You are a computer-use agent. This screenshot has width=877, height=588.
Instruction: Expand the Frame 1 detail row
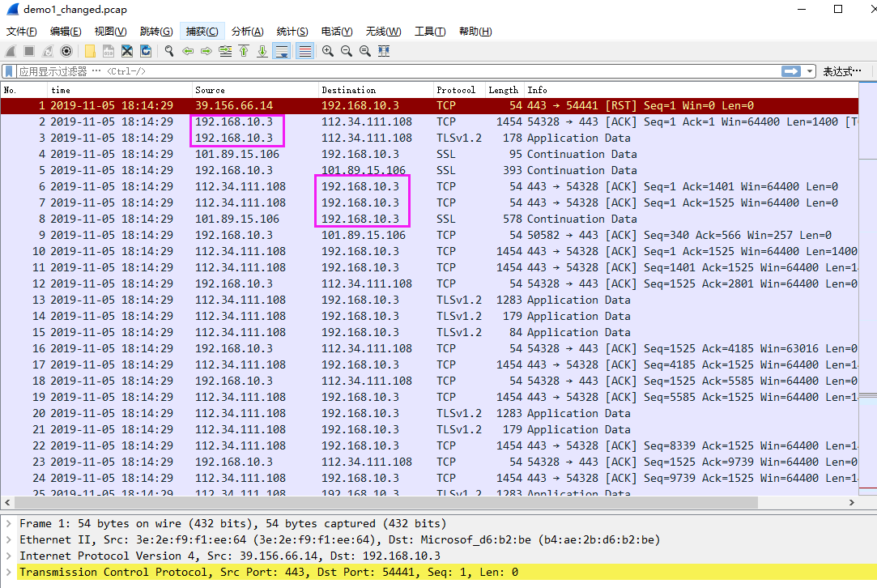click(x=9, y=524)
